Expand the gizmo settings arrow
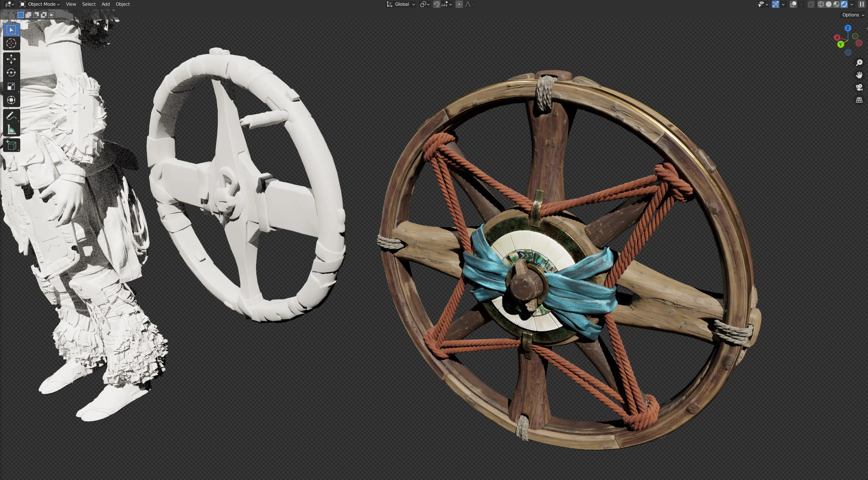The height and width of the screenshot is (480, 868). (x=783, y=4)
